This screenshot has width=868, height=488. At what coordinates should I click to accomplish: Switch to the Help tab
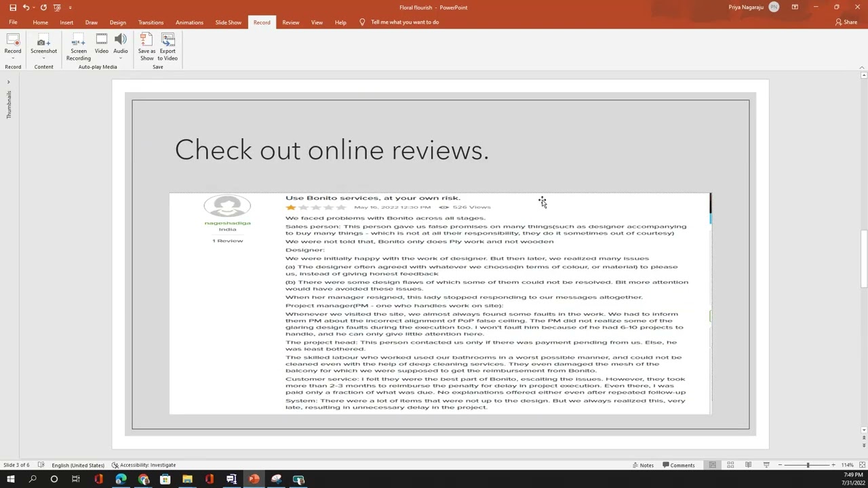(340, 22)
